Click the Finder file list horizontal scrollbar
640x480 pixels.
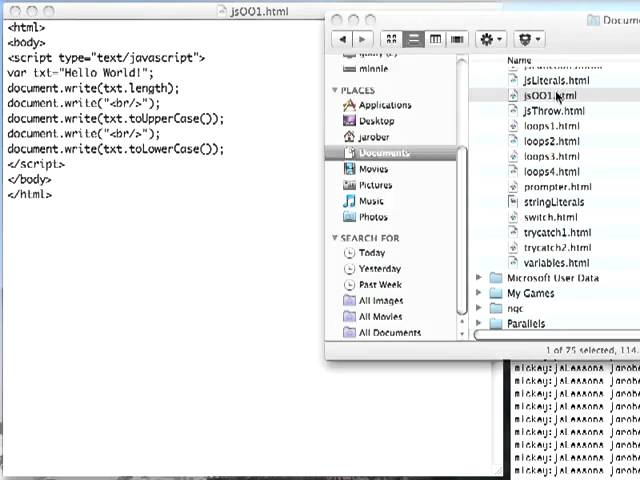click(x=557, y=335)
